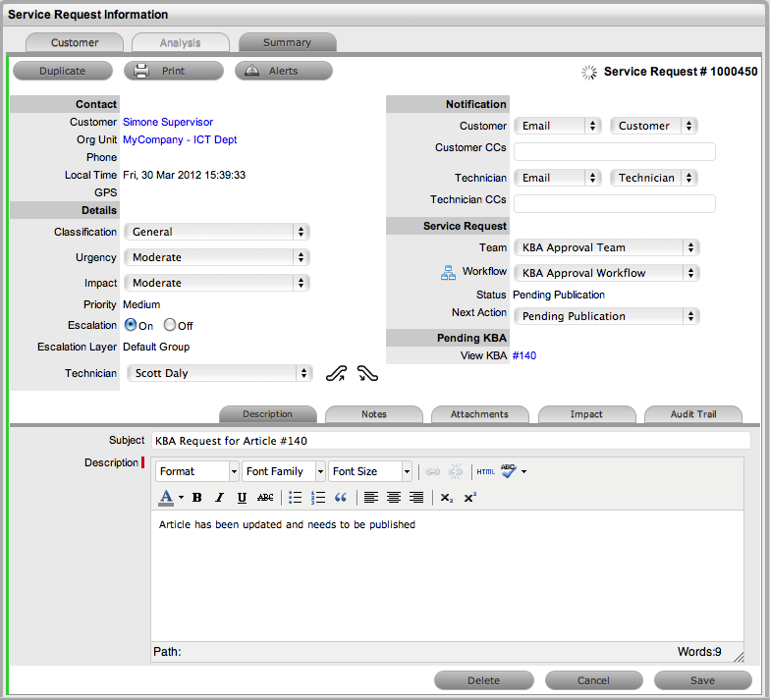Viewport: 770px width, 700px height.
Task: Click the Delete button
Action: [483, 680]
